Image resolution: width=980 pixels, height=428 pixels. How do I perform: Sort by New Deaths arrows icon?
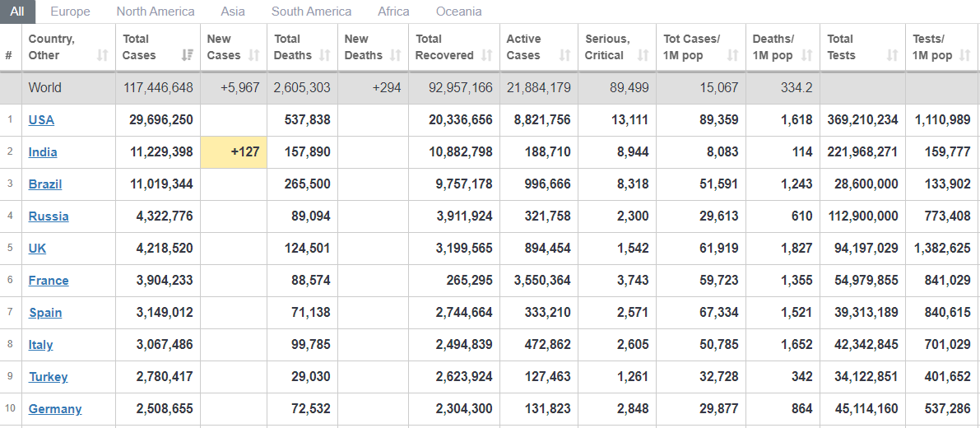[x=396, y=56]
